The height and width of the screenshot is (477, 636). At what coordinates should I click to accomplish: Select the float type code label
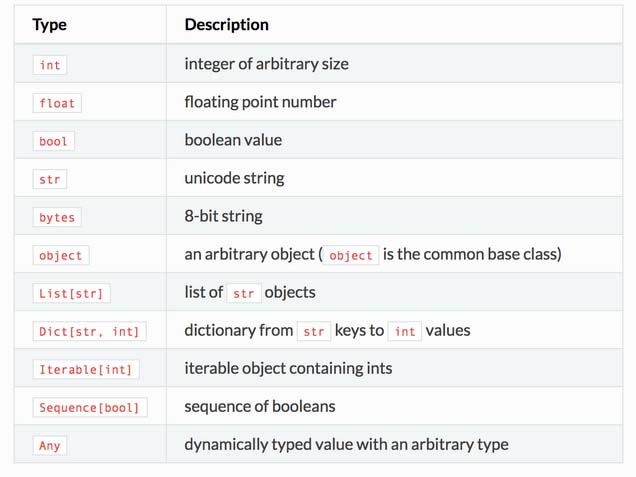(x=57, y=103)
